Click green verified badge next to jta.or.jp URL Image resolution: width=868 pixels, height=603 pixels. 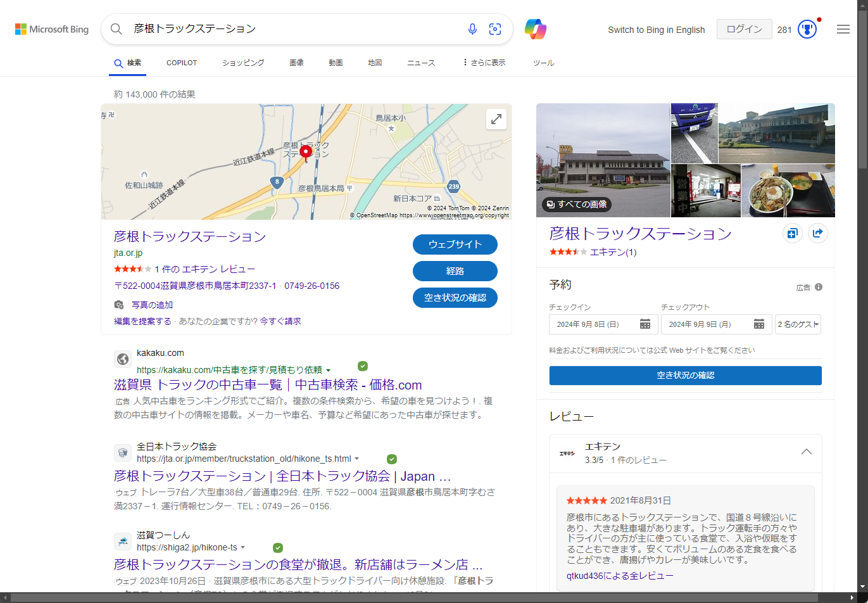point(392,459)
